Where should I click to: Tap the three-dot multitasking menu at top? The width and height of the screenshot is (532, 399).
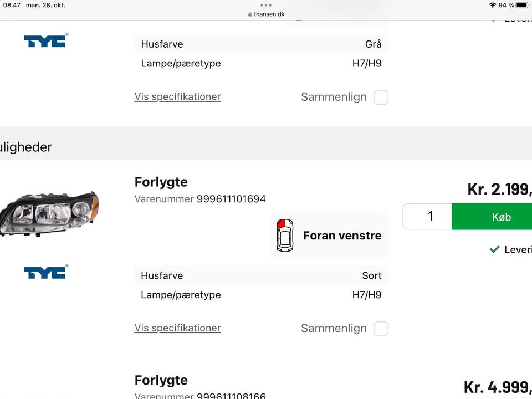(266, 5)
